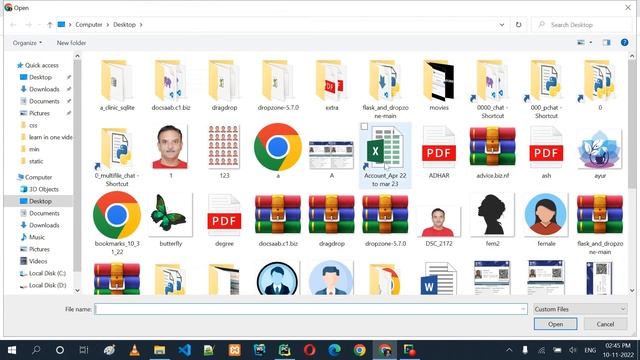Select the Chrome file named a

278,151
